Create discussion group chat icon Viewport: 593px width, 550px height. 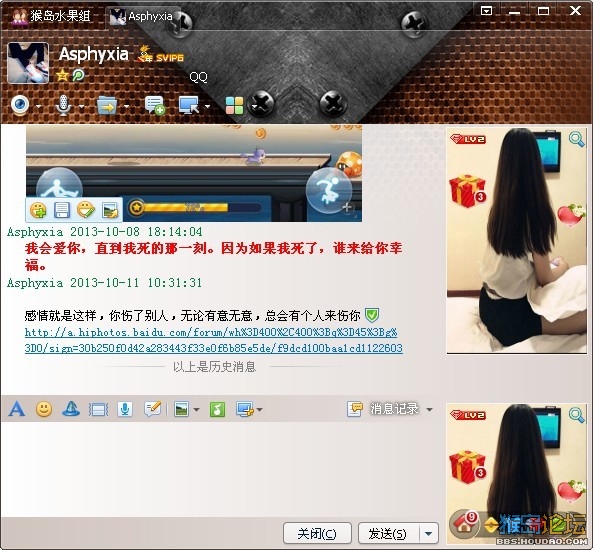click(154, 105)
